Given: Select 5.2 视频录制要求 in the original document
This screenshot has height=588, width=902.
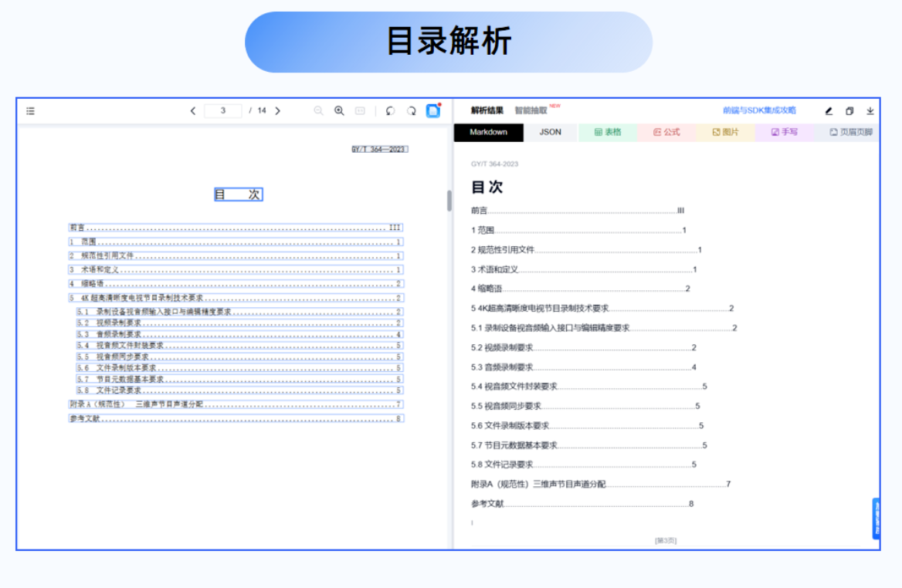Looking at the screenshot, I should [239, 323].
